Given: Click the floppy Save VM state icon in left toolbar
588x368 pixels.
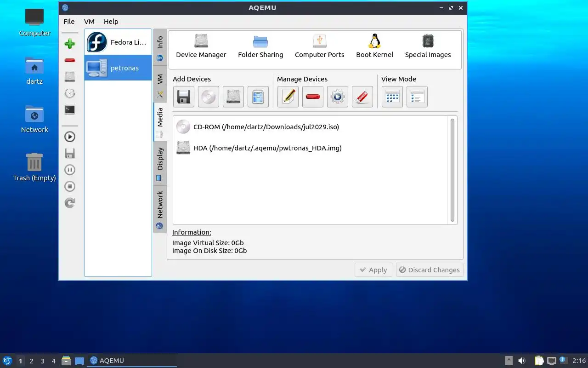Looking at the screenshot, I should click(70, 153).
